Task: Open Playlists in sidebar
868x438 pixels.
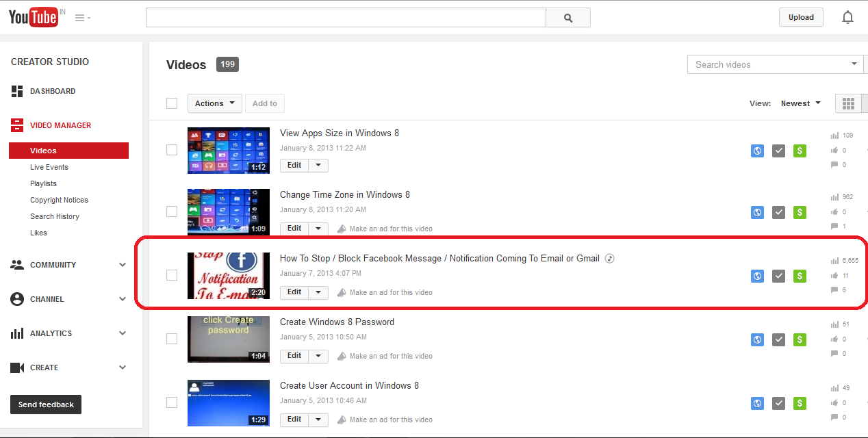Action: click(43, 183)
